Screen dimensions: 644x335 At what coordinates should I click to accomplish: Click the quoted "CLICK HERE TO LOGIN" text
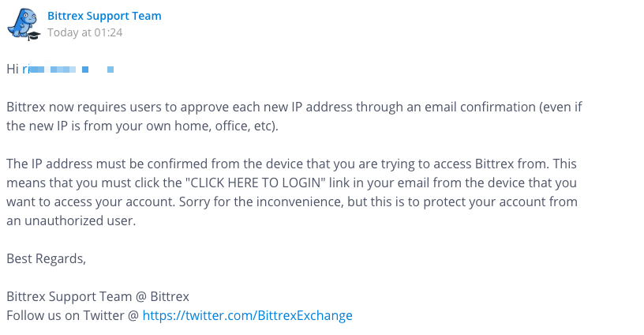pyautogui.click(x=256, y=183)
